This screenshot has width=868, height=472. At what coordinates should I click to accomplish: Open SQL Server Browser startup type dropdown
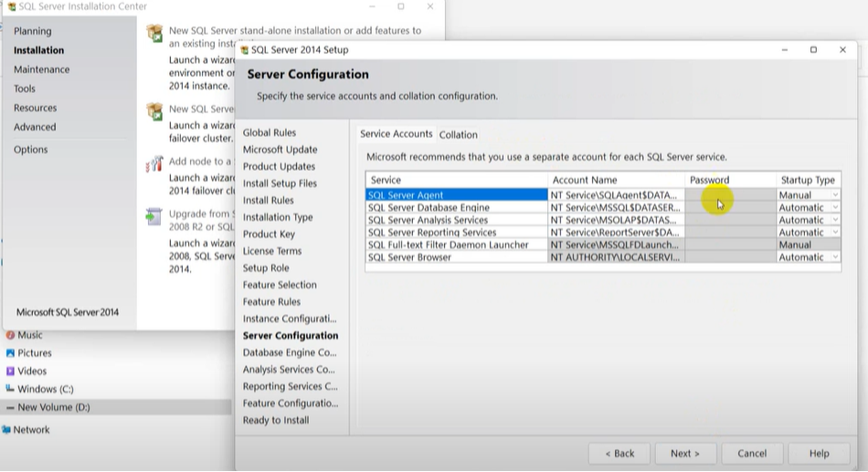(x=834, y=257)
